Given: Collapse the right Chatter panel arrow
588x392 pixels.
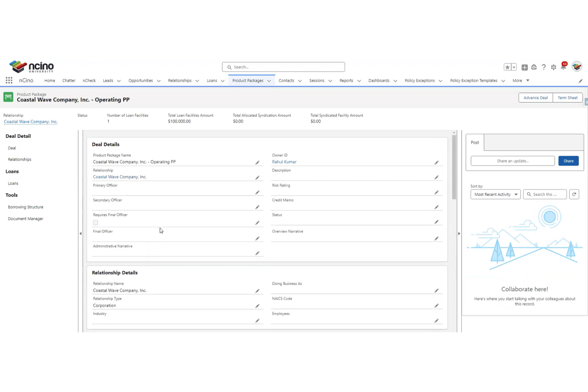Looking at the screenshot, I should (459, 234).
